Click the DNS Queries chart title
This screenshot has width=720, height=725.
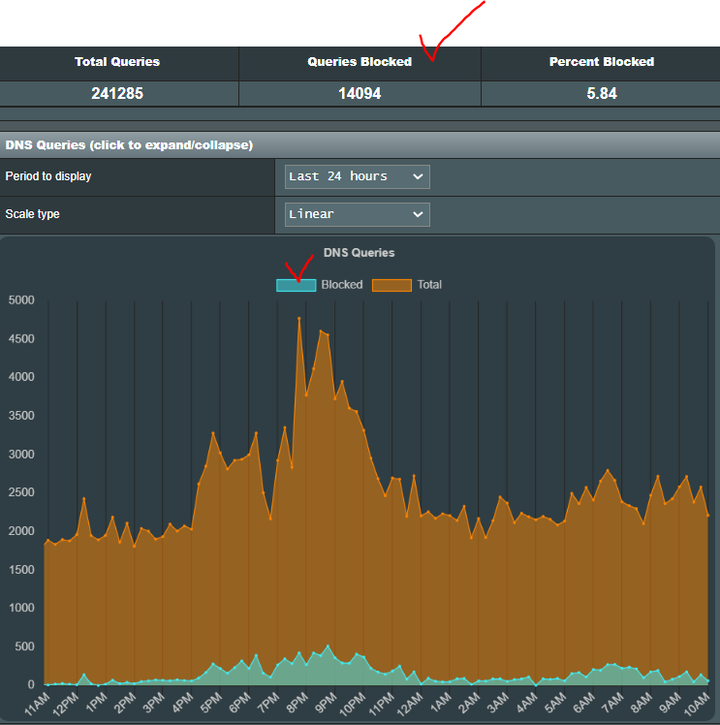point(359,253)
